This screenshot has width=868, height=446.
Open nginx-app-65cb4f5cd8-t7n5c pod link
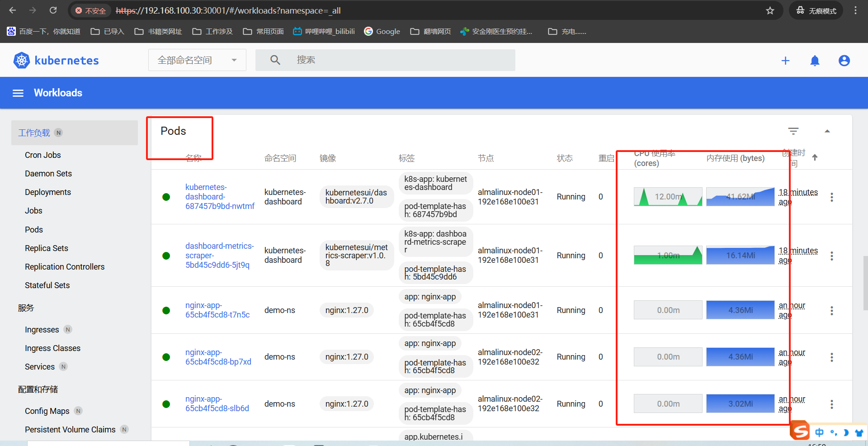217,310
